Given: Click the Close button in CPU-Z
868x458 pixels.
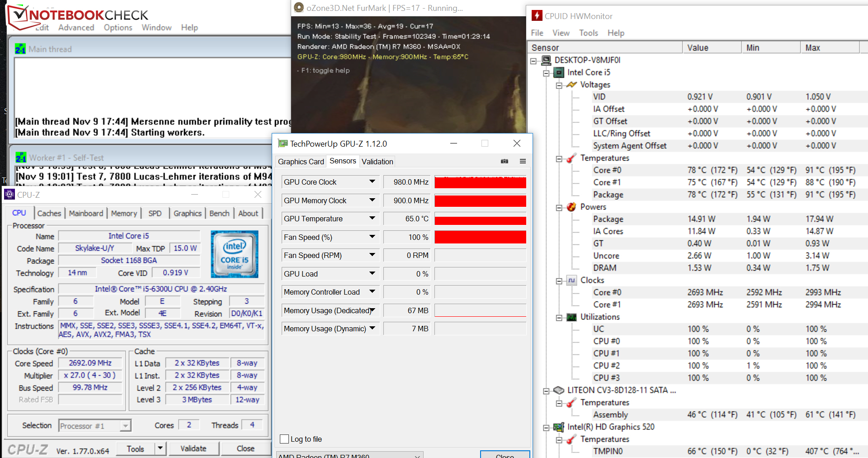Looking at the screenshot, I should pyautogui.click(x=245, y=448).
